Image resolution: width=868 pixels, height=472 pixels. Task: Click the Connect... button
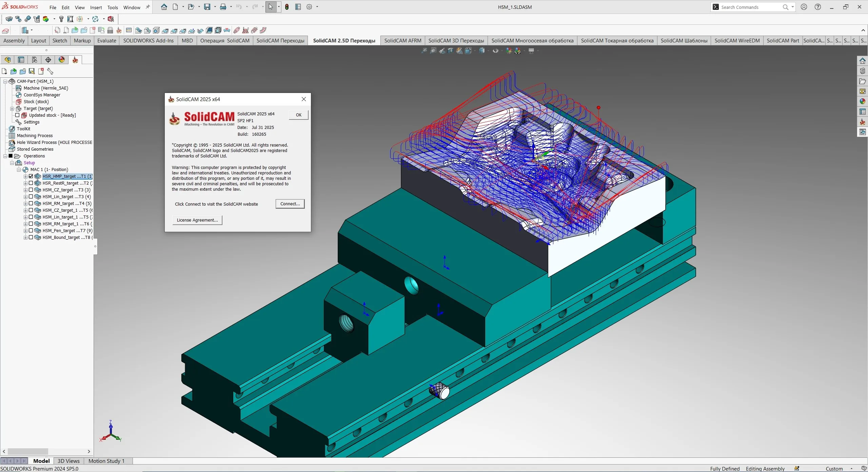point(290,204)
